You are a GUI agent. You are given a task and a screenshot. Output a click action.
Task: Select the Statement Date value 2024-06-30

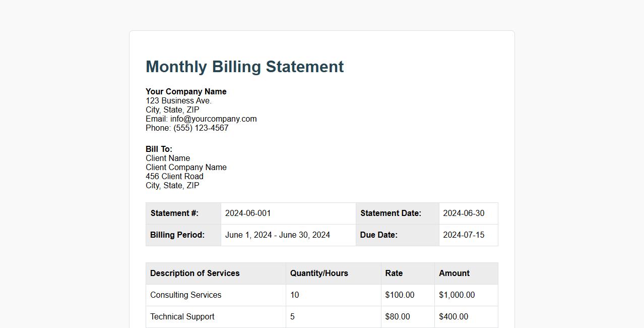pos(463,213)
